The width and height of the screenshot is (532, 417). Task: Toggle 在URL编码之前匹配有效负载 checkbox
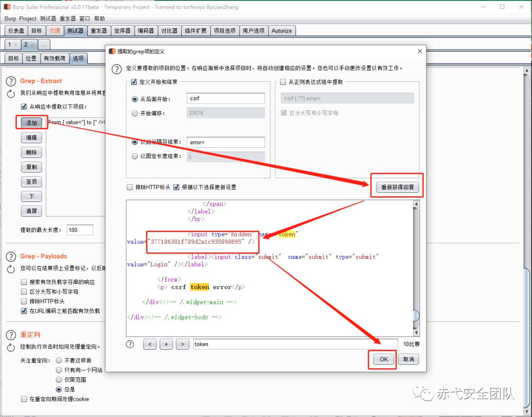click(24, 311)
